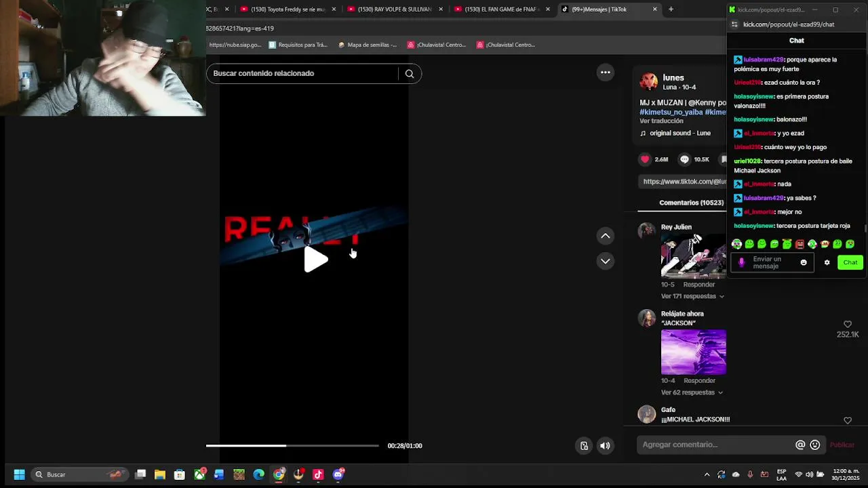Viewport: 868px width, 488px height.
Task: Click the 'Publicar' button
Action: coord(842,445)
